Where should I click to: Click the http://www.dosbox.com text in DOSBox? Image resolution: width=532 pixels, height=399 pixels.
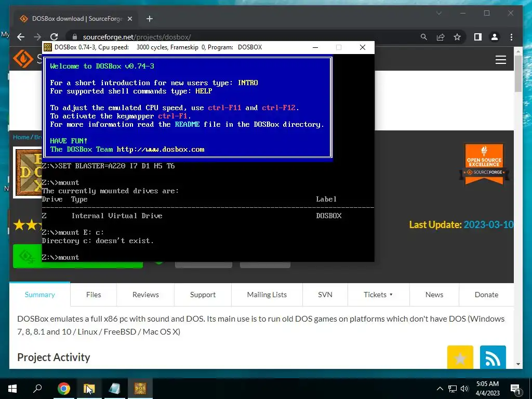(x=161, y=149)
